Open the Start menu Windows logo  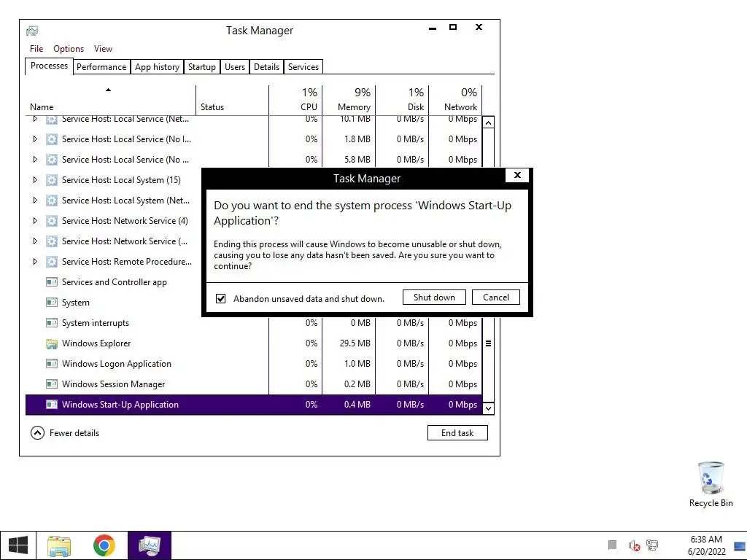18,545
